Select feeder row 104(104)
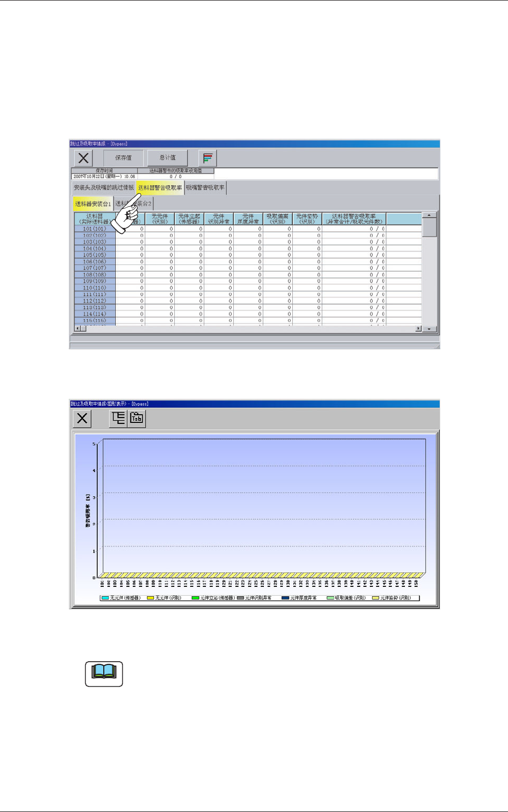Viewport: 508px width, 812px height. [95, 249]
